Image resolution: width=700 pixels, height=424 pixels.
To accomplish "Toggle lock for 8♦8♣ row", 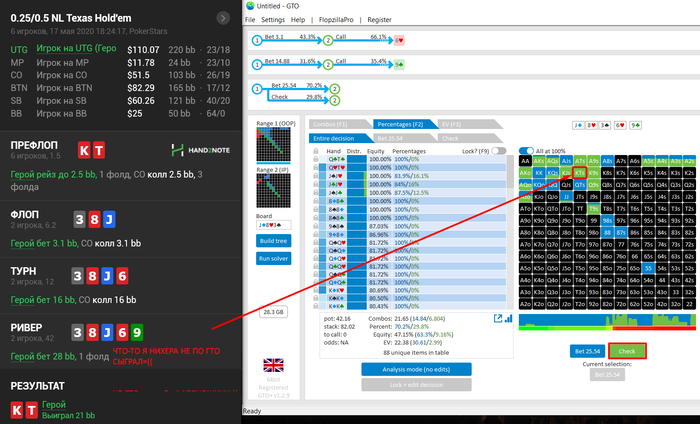I will coord(316,201).
